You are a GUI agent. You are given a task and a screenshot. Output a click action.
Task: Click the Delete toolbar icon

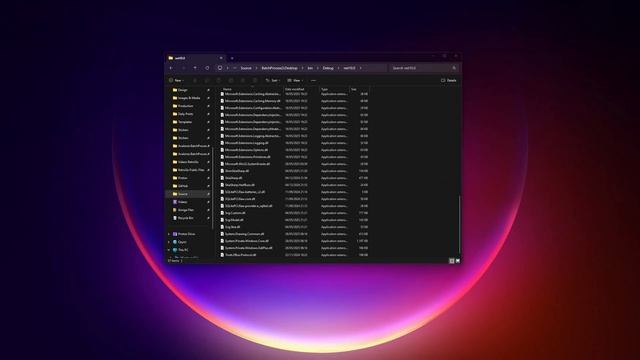[255, 80]
